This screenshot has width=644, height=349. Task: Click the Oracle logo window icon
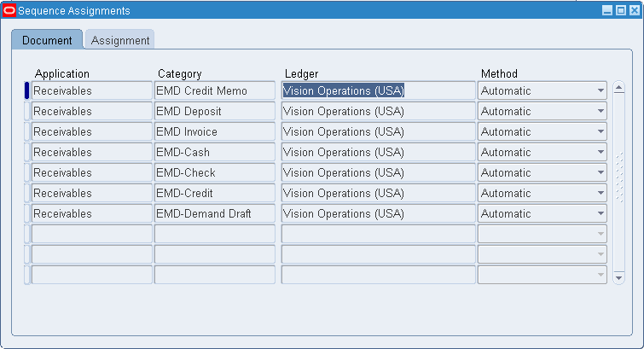click(x=9, y=11)
